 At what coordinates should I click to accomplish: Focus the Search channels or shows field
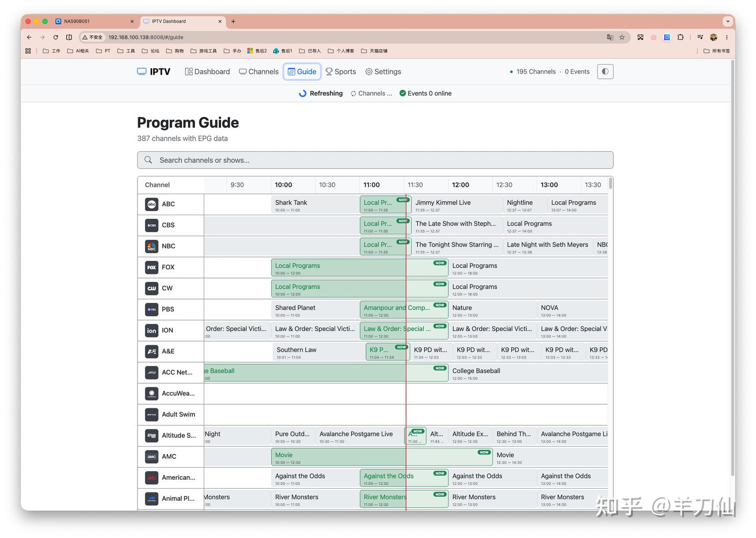click(x=375, y=160)
